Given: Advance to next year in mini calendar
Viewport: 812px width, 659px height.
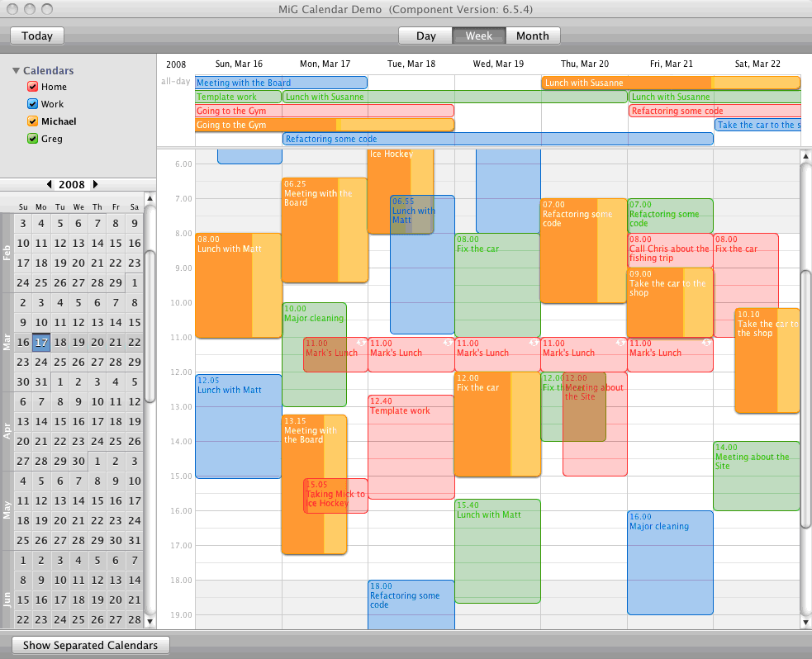Looking at the screenshot, I should [96, 185].
